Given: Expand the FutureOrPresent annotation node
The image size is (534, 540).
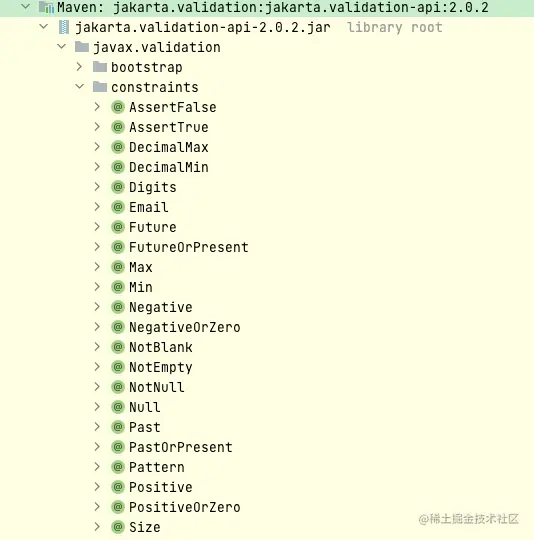Looking at the screenshot, I should click(97, 247).
